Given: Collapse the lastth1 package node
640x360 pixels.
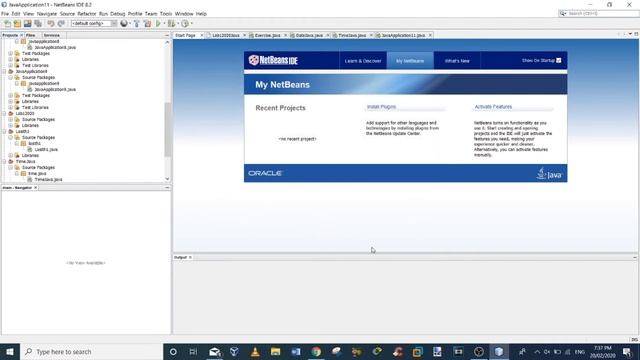Looking at the screenshot, I should [x=17, y=144].
